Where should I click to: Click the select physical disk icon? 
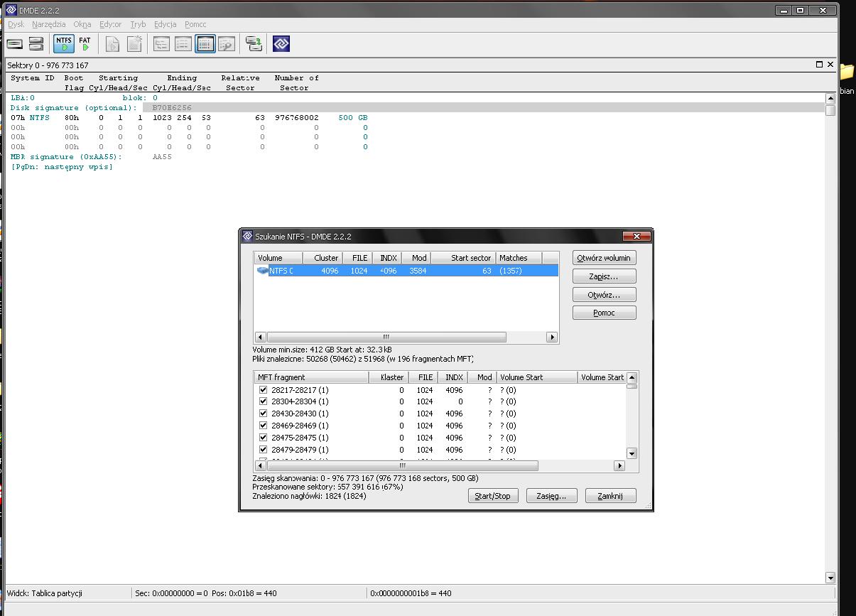(15, 44)
